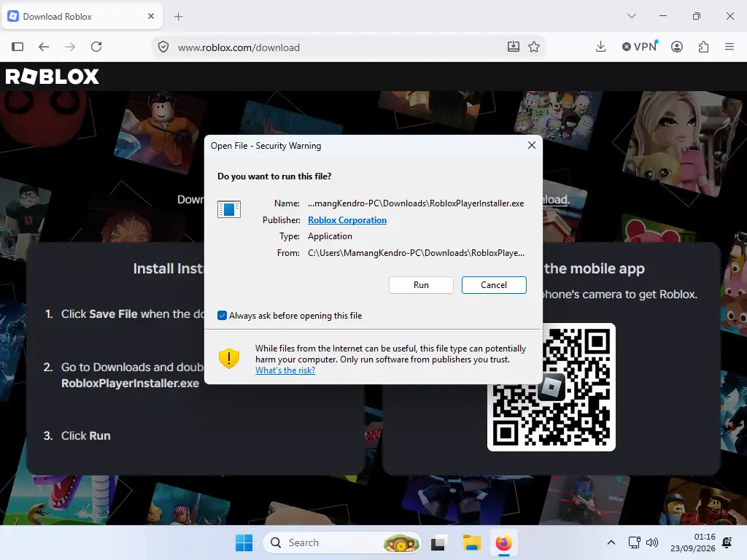Click the volume speaker icon in tray
Image resolution: width=747 pixels, height=560 pixels.
click(x=651, y=542)
